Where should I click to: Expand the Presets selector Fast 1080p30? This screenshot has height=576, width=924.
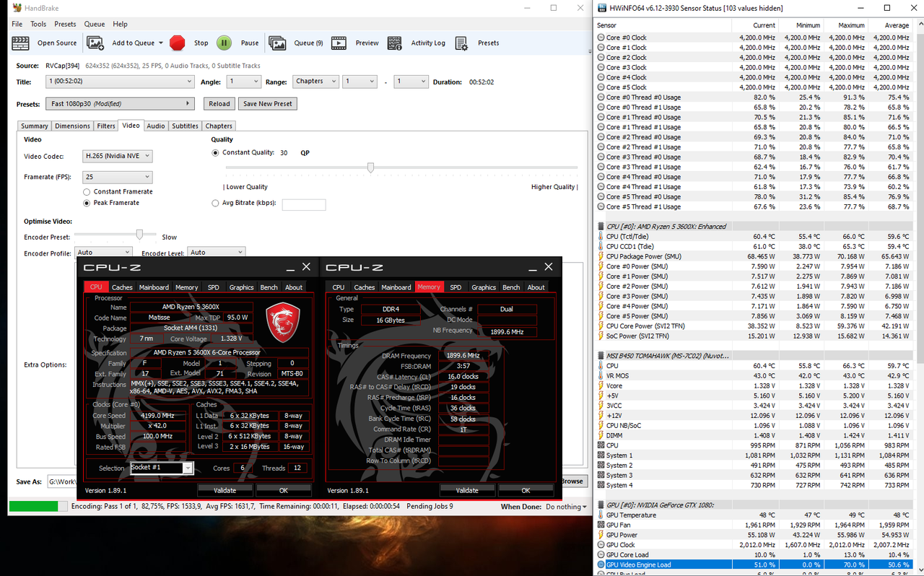(x=120, y=104)
